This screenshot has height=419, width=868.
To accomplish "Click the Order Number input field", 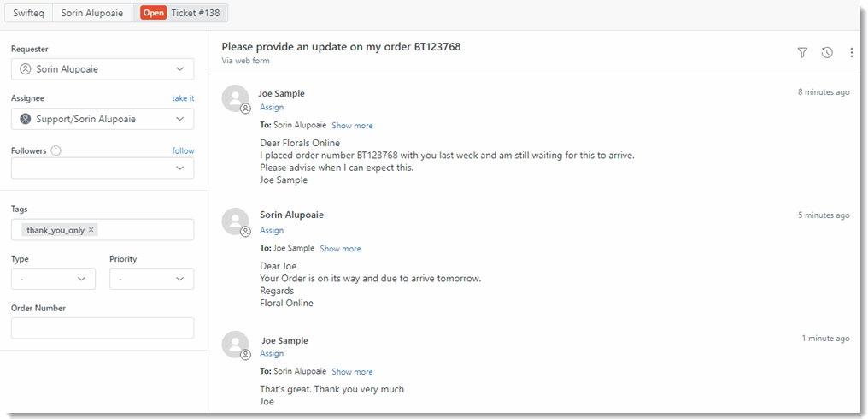I will tap(103, 328).
